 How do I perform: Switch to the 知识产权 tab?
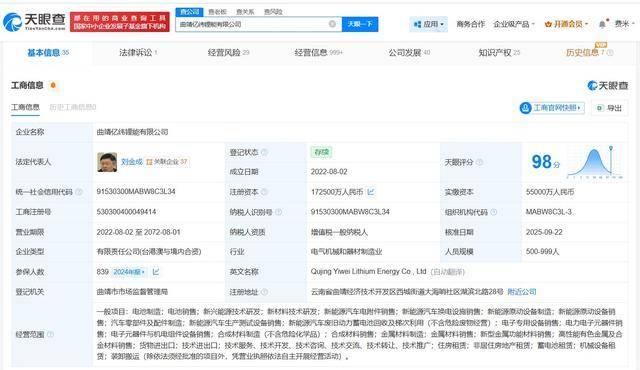(499, 53)
